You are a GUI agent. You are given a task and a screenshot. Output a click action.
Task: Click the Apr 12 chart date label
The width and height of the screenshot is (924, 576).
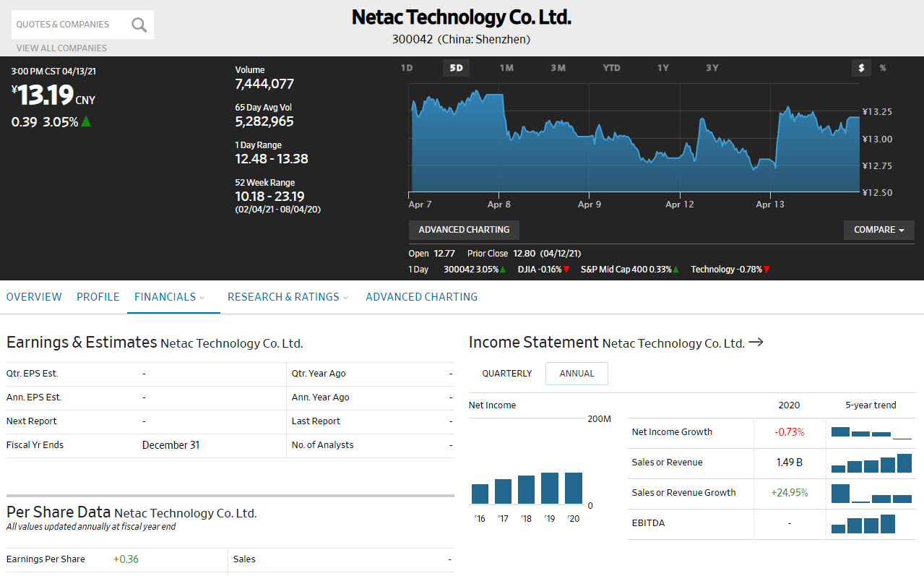[679, 205]
